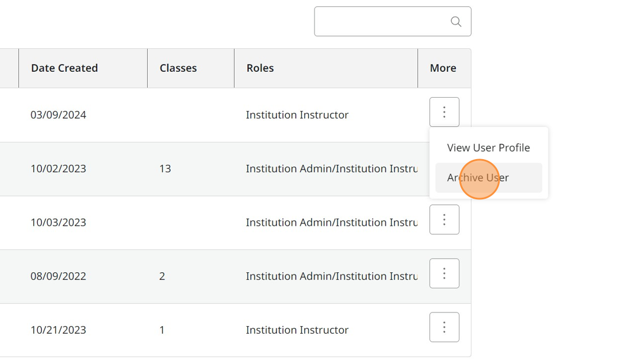Select the 03/09/2024 date cell
The height and width of the screenshot is (359, 644).
(58, 115)
